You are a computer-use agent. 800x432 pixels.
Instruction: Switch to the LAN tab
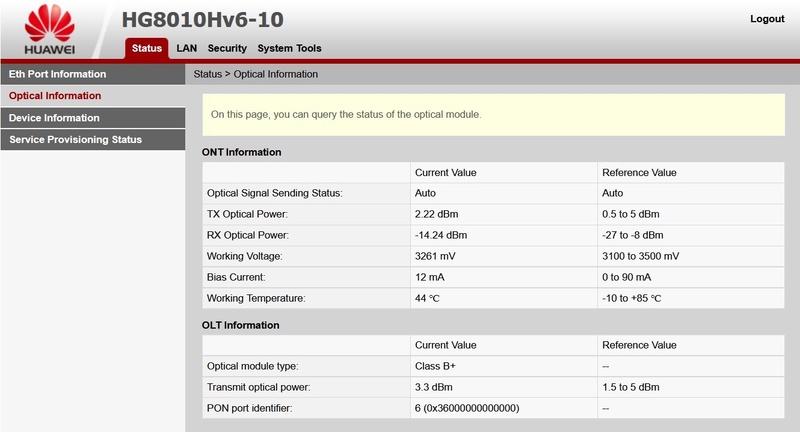pyautogui.click(x=187, y=48)
